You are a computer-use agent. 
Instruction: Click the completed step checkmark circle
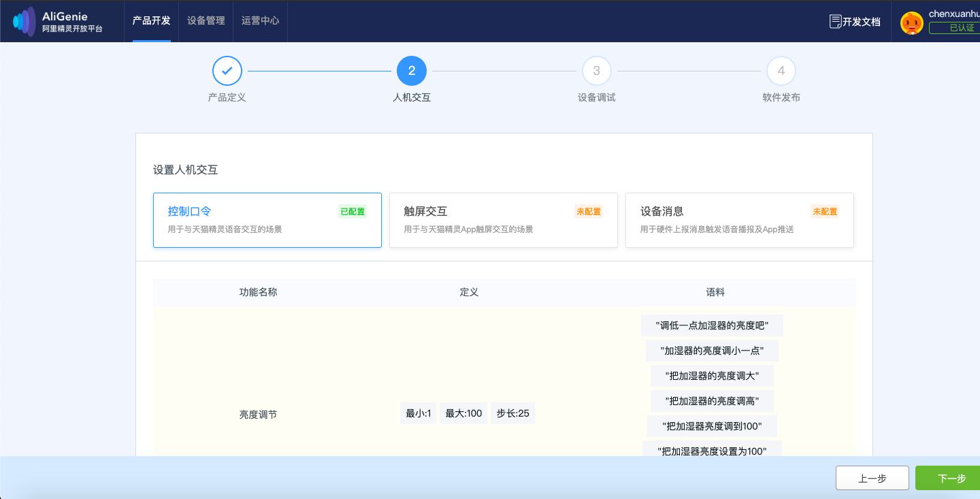227,71
